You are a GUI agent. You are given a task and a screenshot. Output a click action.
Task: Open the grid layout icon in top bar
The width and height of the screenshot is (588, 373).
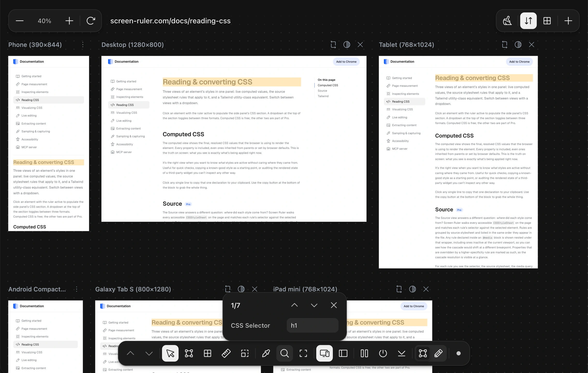pos(547,21)
